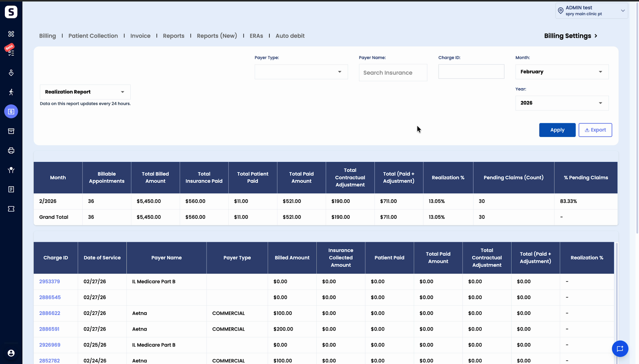This screenshot has width=639, height=364.
Task: Switch to the ERAs tab
Action: (256, 36)
